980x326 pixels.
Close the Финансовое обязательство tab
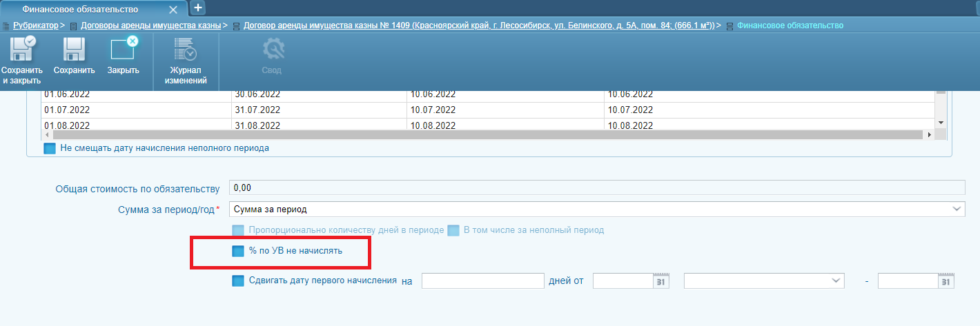click(173, 10)
